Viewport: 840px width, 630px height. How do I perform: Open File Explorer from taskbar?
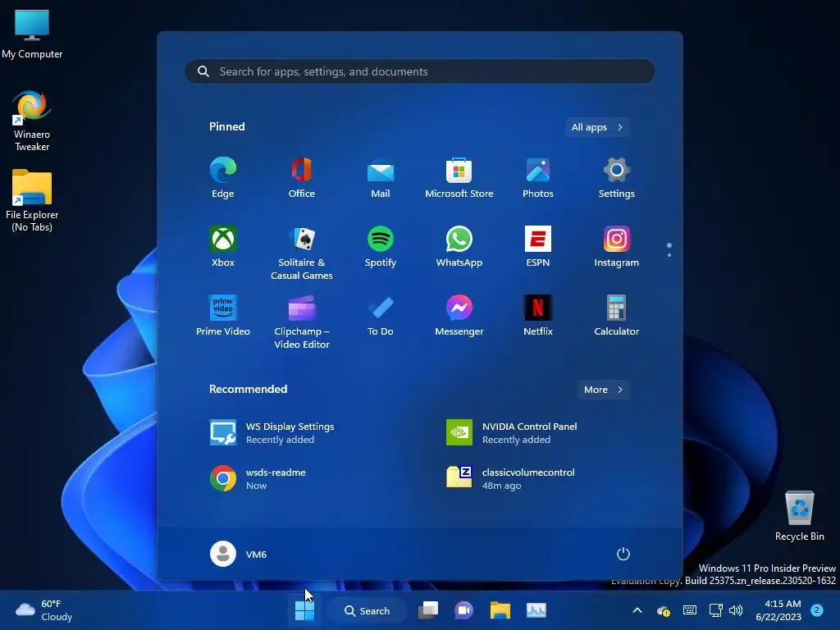point(500,610)
